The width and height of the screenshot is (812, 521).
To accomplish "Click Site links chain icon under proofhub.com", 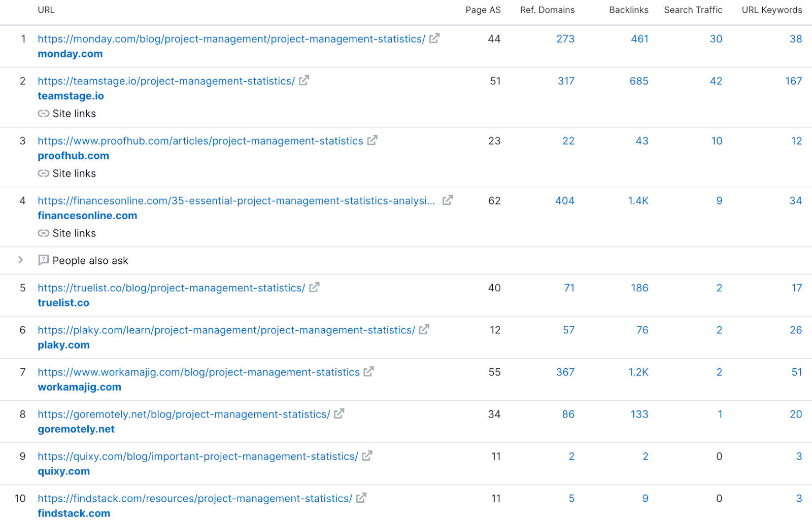I will point(44,173).
